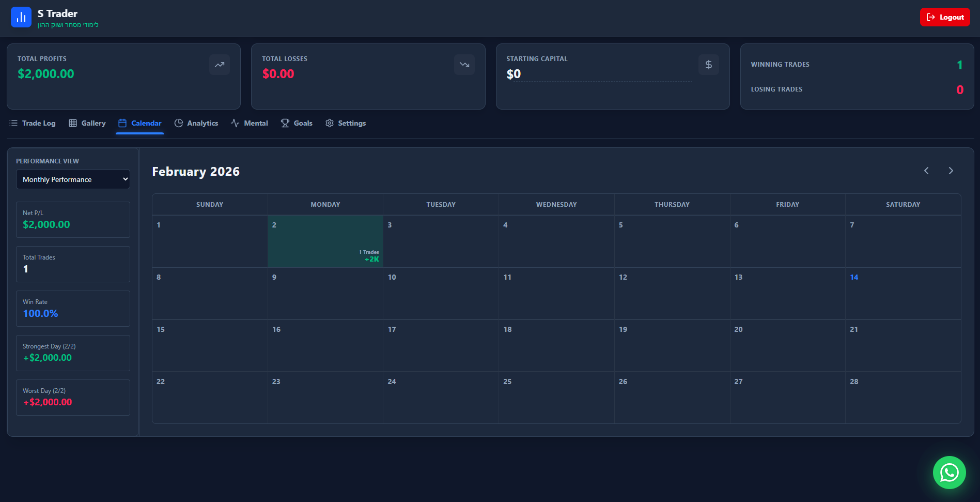Open the WhatsApp chat button
This screenshot has width=980, height=502.
click(950, 473)
